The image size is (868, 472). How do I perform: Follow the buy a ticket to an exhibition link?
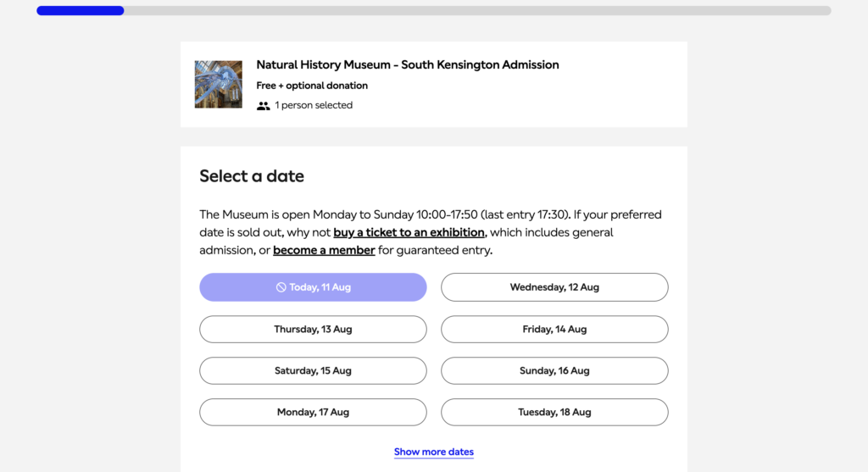pyautogui.click(x=409, y=232)
